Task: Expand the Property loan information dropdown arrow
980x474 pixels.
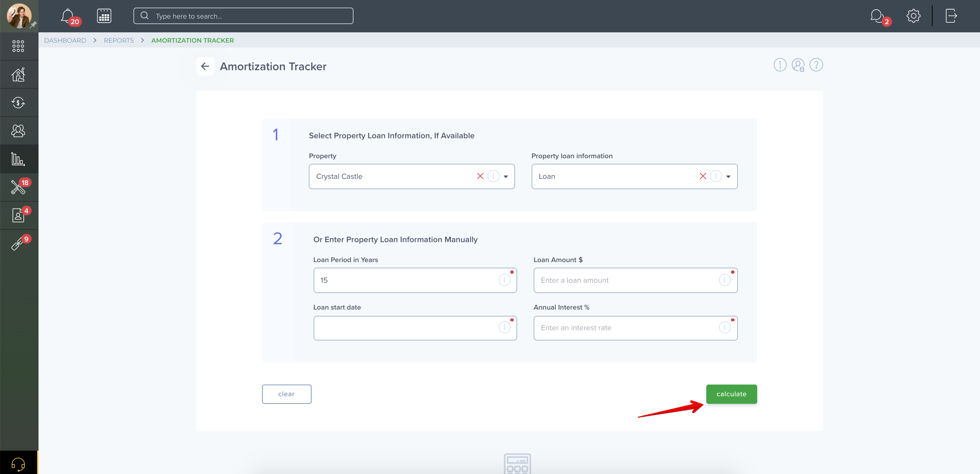Action: pyautogui.click(x=729, y=176)
